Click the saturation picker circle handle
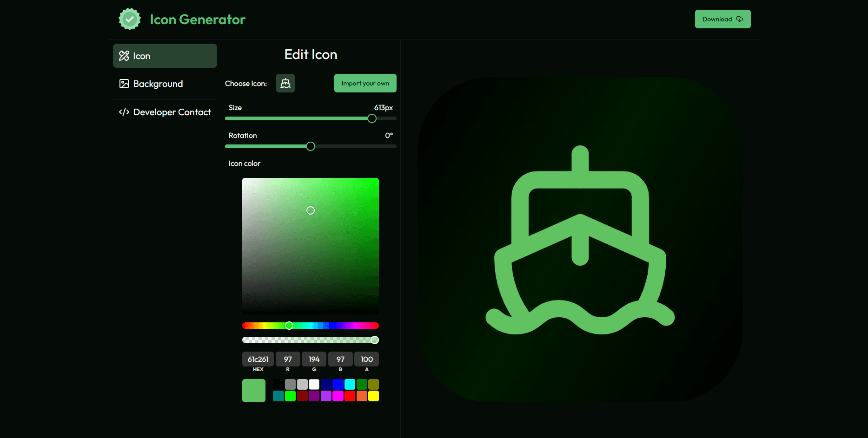The width and height of the screenshot is (868, 438). pos(311,210)
